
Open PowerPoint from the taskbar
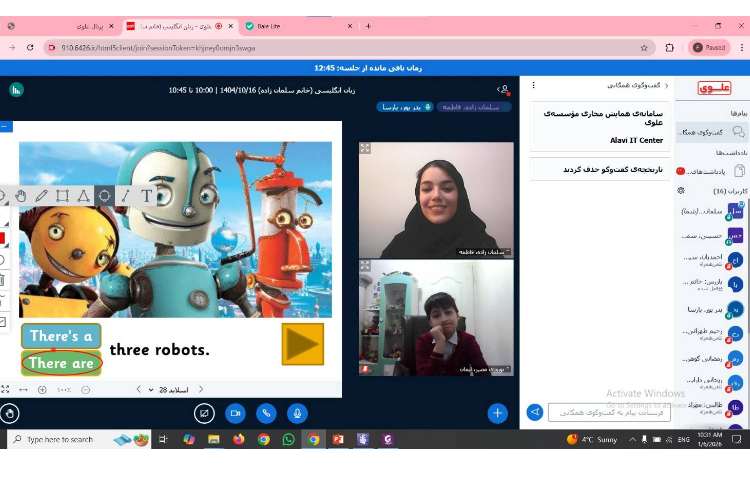coord(338,439)
